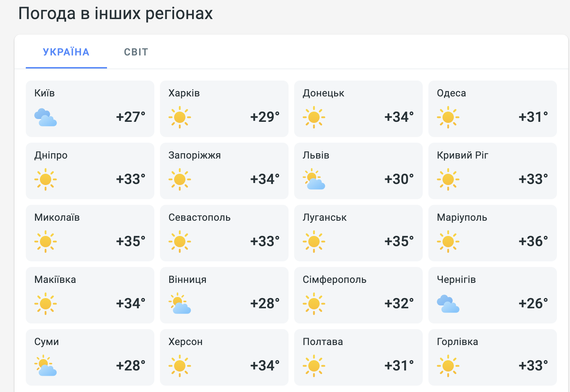Click the partly cloudy icon for Вінниця
The image size is (570, 392).
(x=180, y=304)
